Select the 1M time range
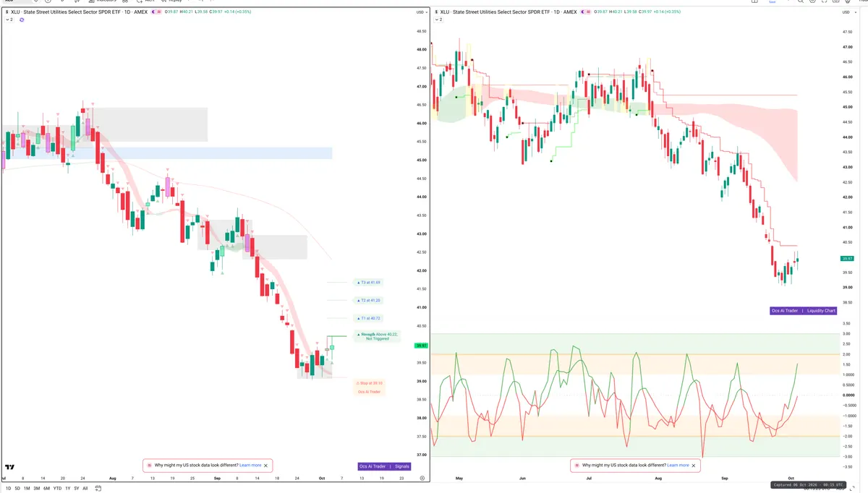Screen dimensions: 868x493 click(x=27, y=489)
